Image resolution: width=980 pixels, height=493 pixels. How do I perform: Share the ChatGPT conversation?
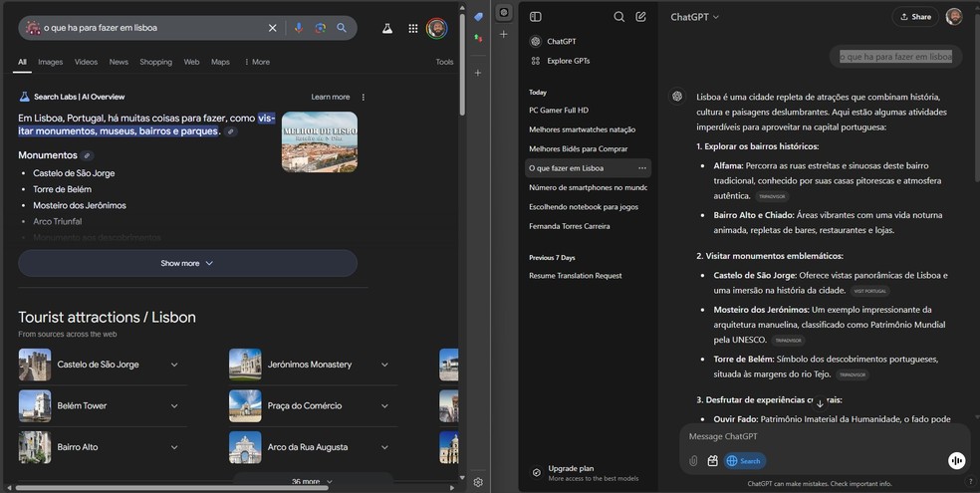pyautogui.click(x=915, y=17)
